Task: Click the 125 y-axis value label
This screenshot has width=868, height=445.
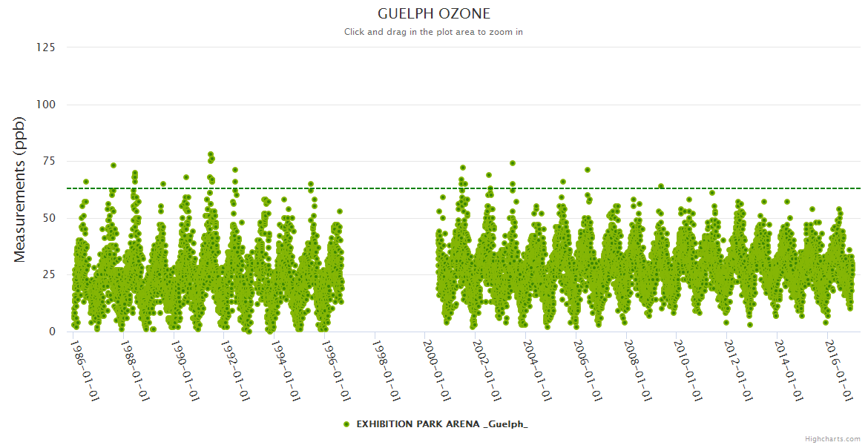Action: pyautogui.click(x=46, y=47)
